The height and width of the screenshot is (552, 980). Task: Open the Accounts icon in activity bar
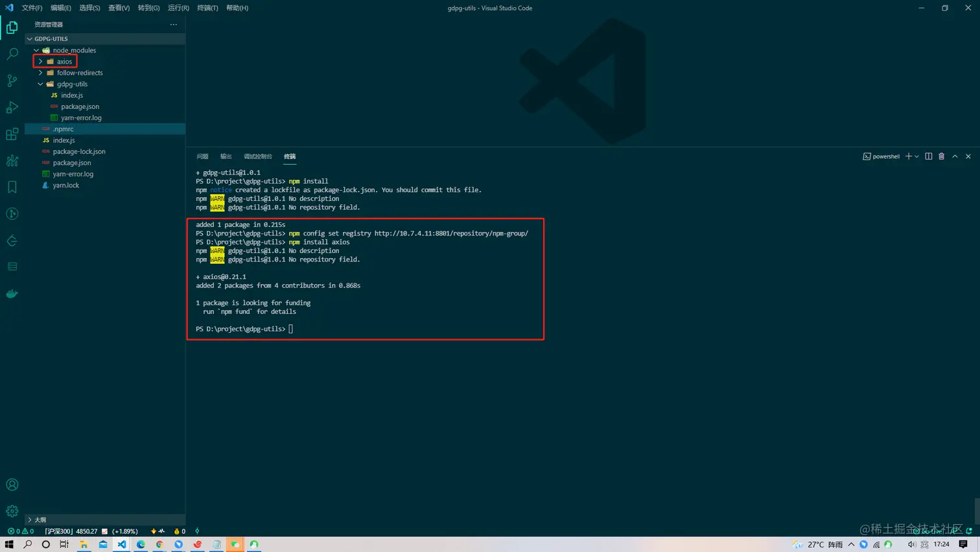[x=12, y=485]
